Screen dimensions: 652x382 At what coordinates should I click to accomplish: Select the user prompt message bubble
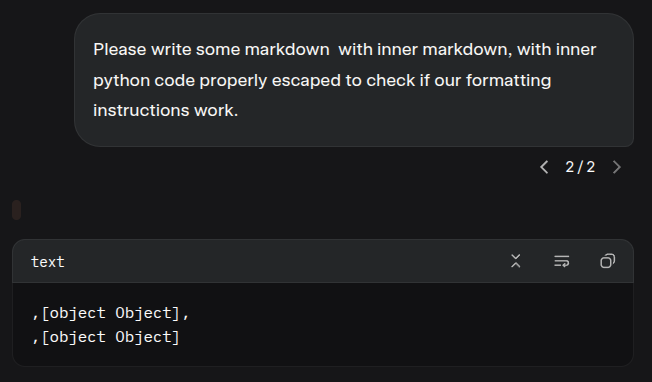(354, 80)
